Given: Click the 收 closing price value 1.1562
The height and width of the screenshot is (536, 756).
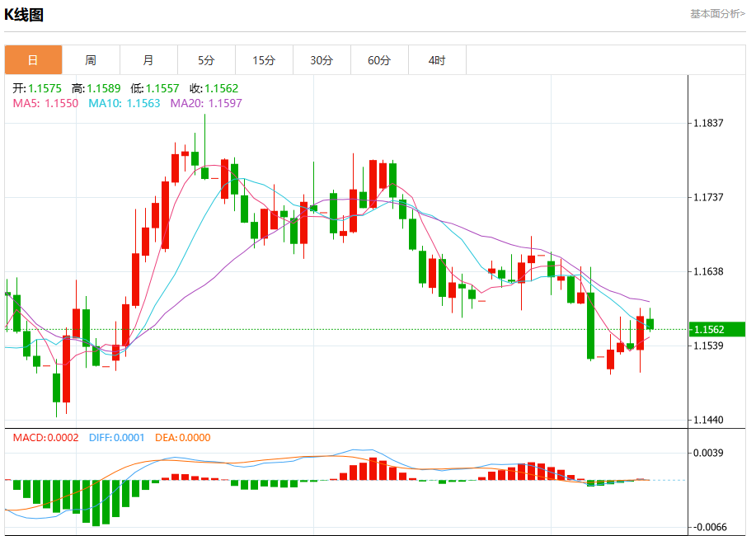Looking at the screenshot, I should [221, 88].
